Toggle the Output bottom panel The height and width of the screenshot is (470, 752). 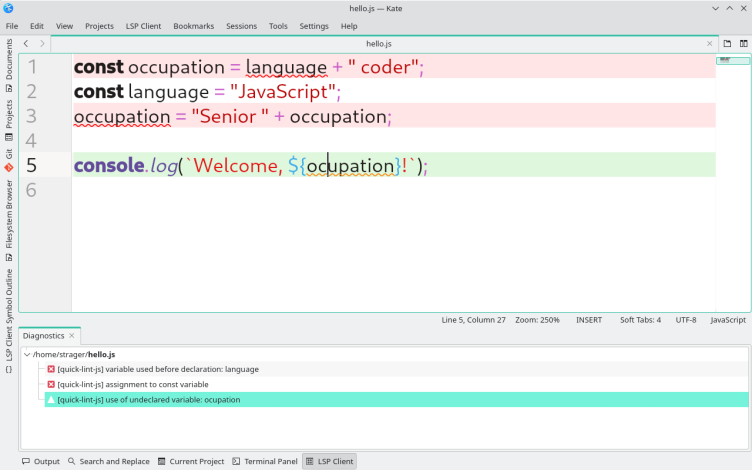coord(40,461)
